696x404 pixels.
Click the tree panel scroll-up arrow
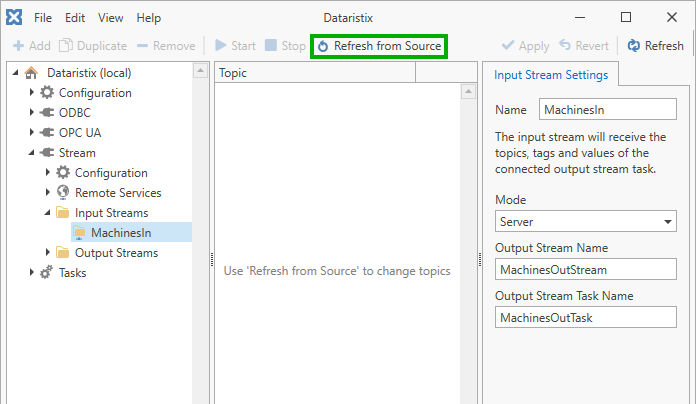pyautogui.click(x=200, y=71)
